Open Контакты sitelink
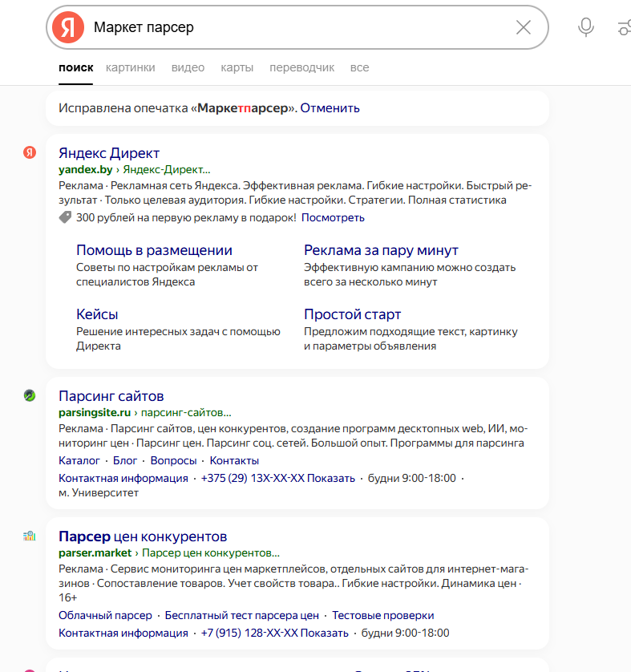631x672 pixels. pos(234,461)
